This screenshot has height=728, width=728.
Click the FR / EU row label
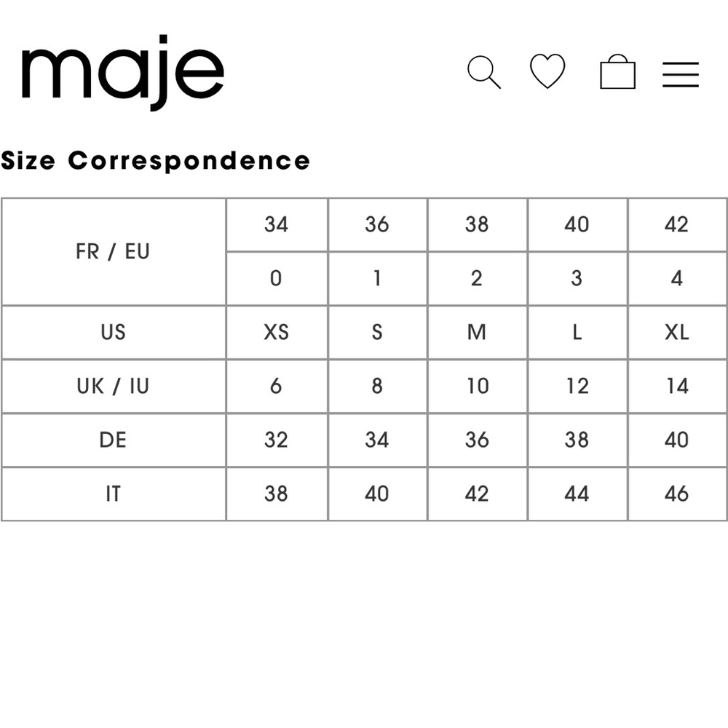[x=113, y=252]
